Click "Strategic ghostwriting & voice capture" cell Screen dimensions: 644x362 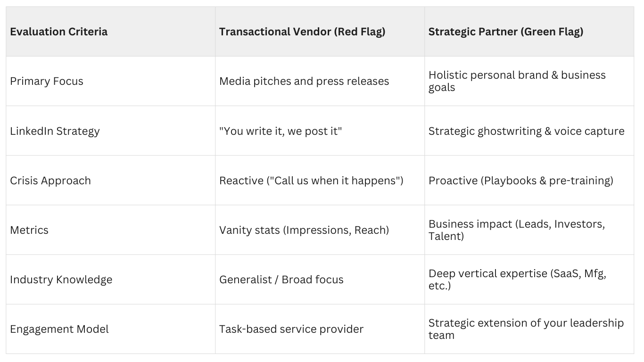(526, 131)
